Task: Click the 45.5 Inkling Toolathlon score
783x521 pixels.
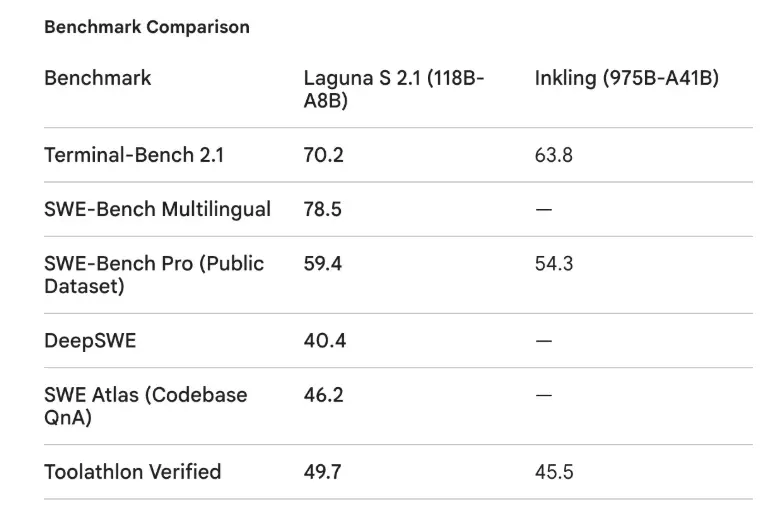Action: click(554, 472)
